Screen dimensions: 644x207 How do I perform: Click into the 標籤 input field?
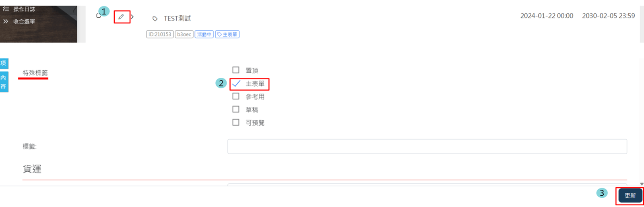(x=427, y=147)
